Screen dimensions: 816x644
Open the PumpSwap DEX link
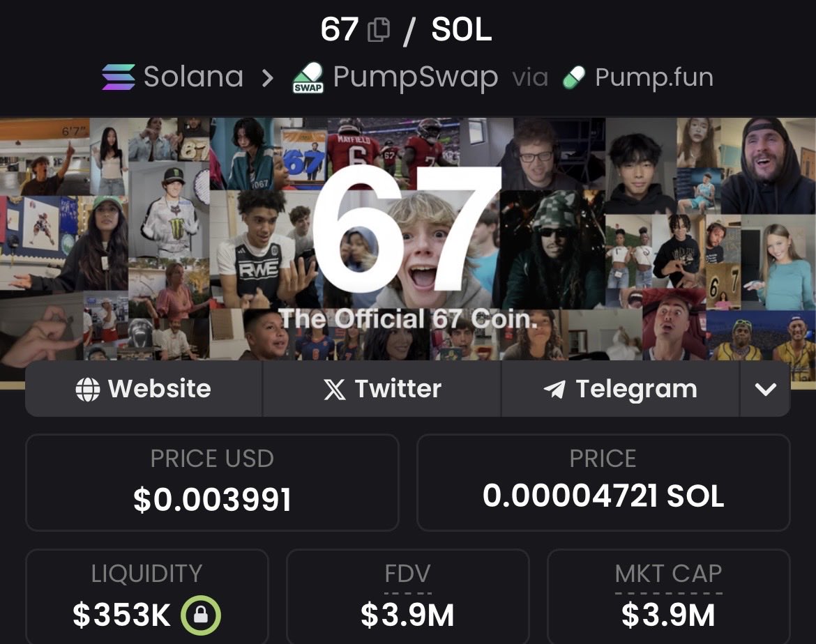click(x=415, y=78)
